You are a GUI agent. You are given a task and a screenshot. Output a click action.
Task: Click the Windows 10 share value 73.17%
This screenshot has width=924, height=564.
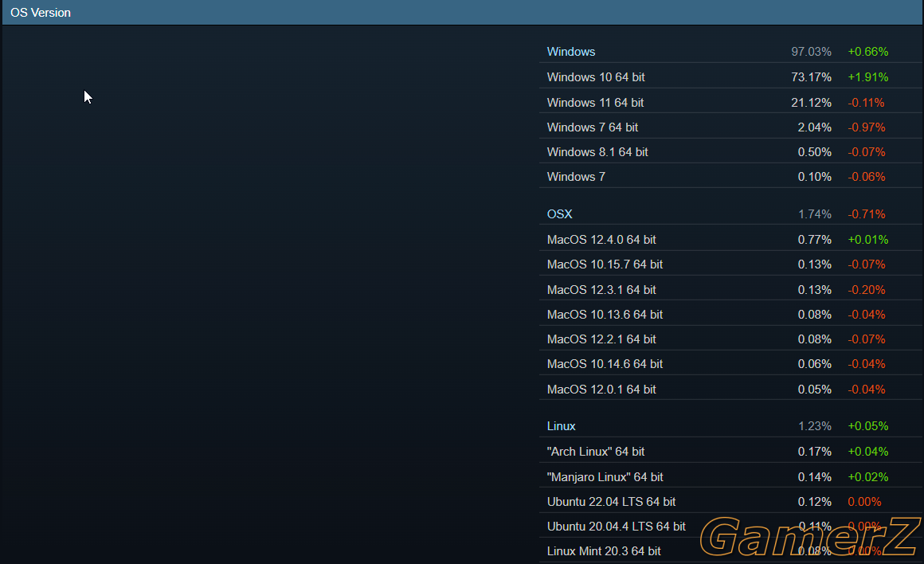click(811, 77)
